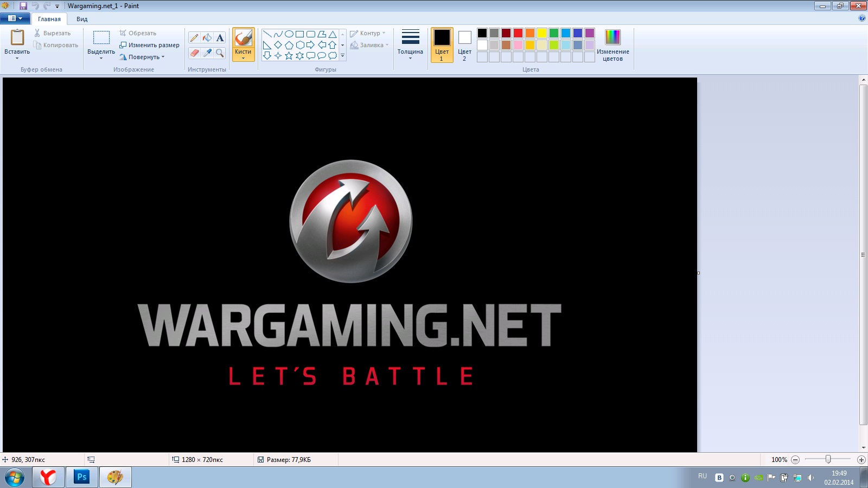Pick the purple color swatch

pyautogui.click(x=590, y=33)
